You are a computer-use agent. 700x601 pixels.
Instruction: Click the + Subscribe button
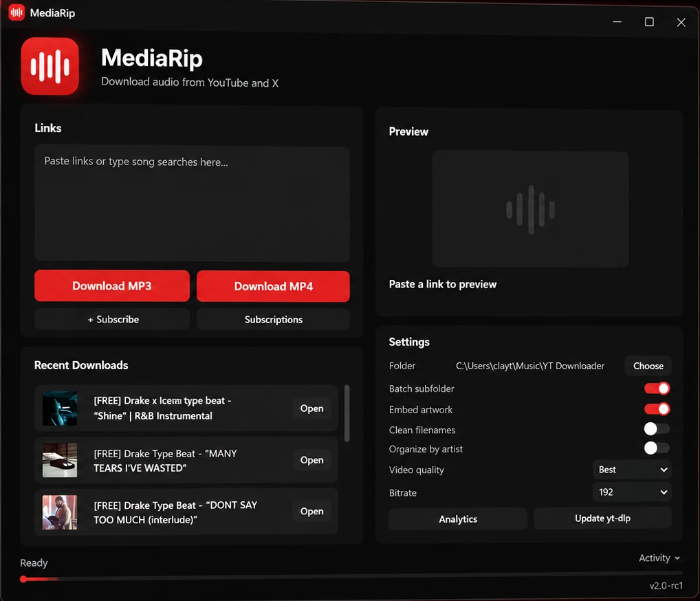pyautogui.click(x=112, y=319)
